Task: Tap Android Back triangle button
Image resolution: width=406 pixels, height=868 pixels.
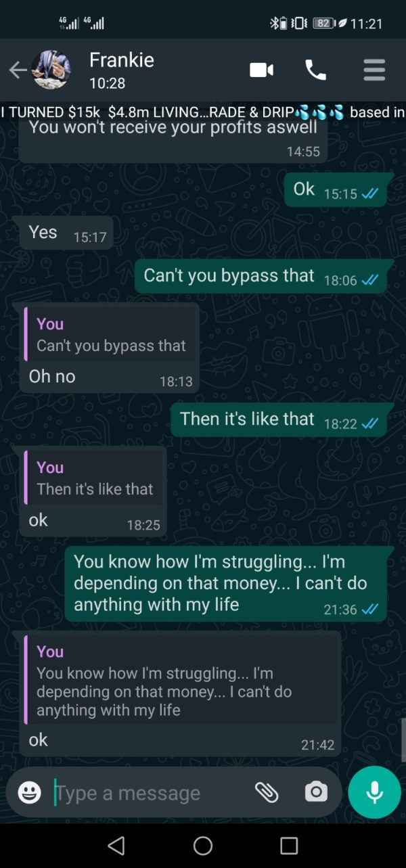Action: (x=116, y=846)
